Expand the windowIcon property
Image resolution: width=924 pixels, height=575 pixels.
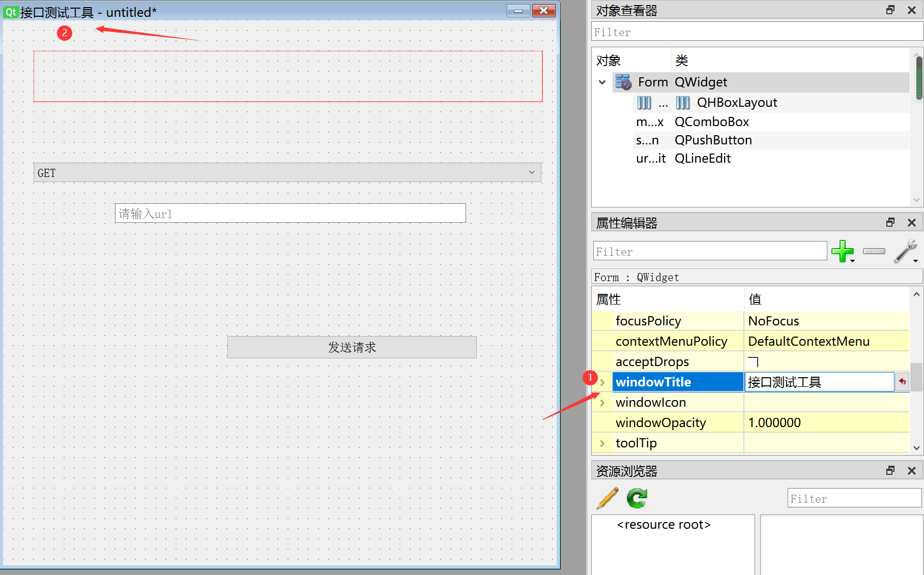click(x=602, y=403)
